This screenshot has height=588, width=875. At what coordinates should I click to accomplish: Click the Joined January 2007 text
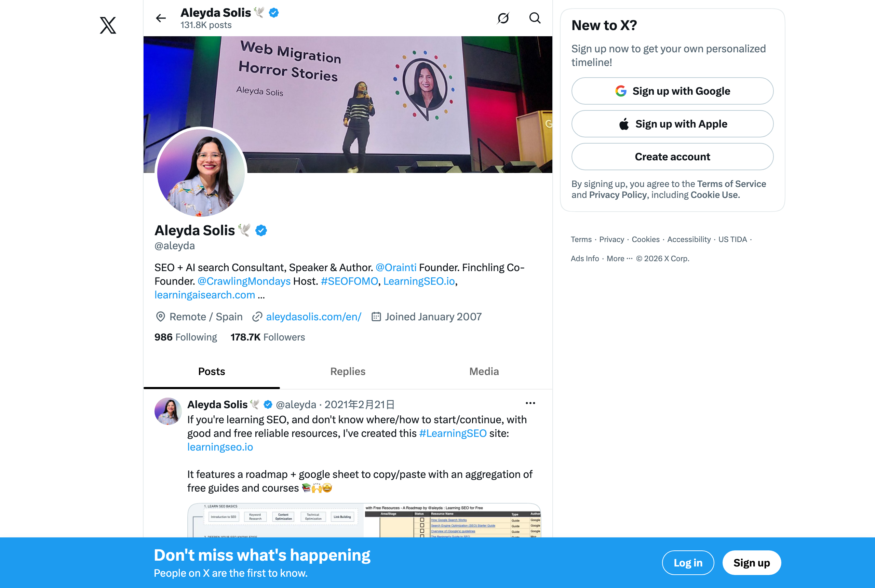[x=433, y=317]
